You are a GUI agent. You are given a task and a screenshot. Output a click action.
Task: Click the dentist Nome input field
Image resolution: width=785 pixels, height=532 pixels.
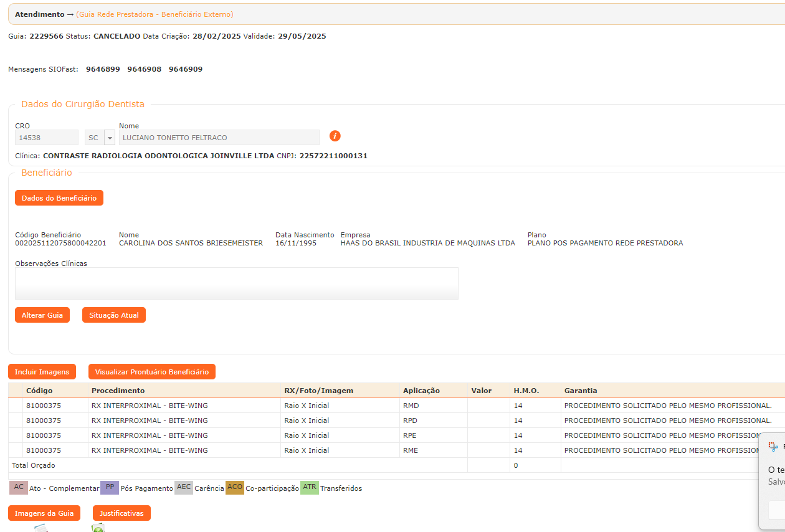(x=219, y=138)
